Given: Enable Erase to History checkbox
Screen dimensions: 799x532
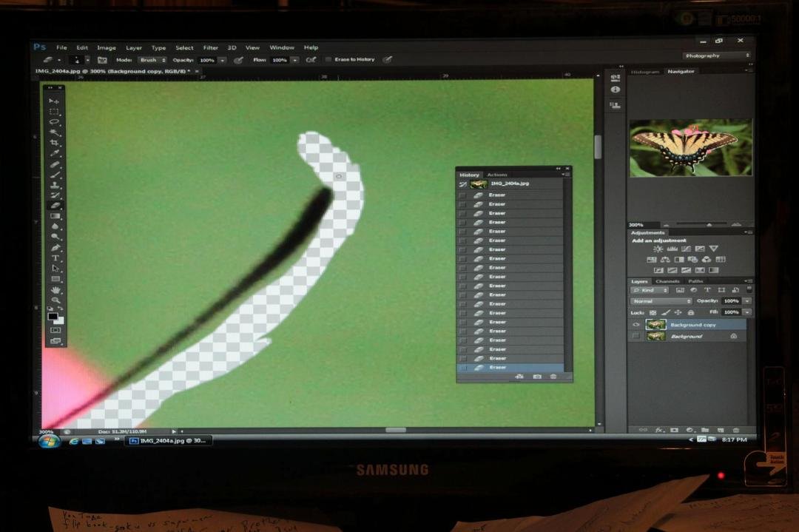Looking at the screenshot, I should tap(328, 60).
